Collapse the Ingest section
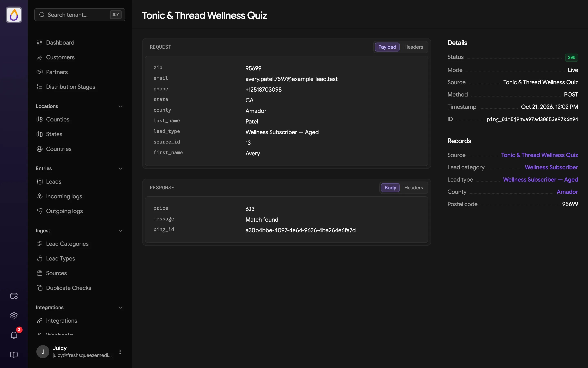 [120, 230]
